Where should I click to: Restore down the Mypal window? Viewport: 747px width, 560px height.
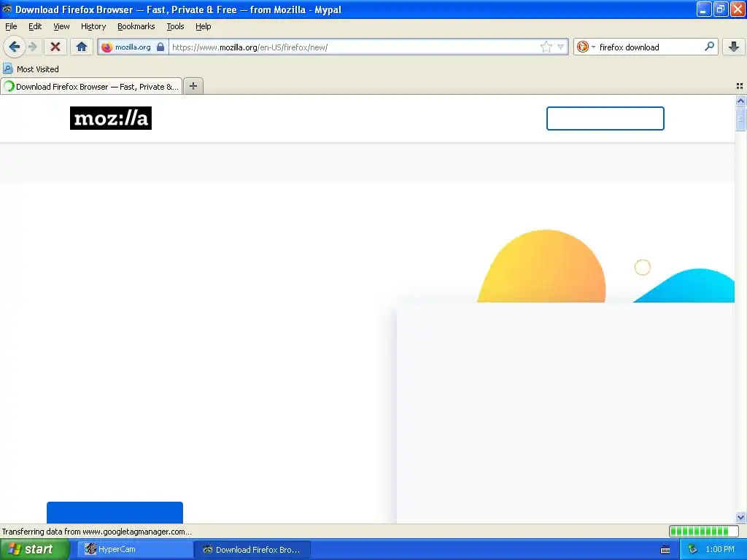[x=721, y=9]
